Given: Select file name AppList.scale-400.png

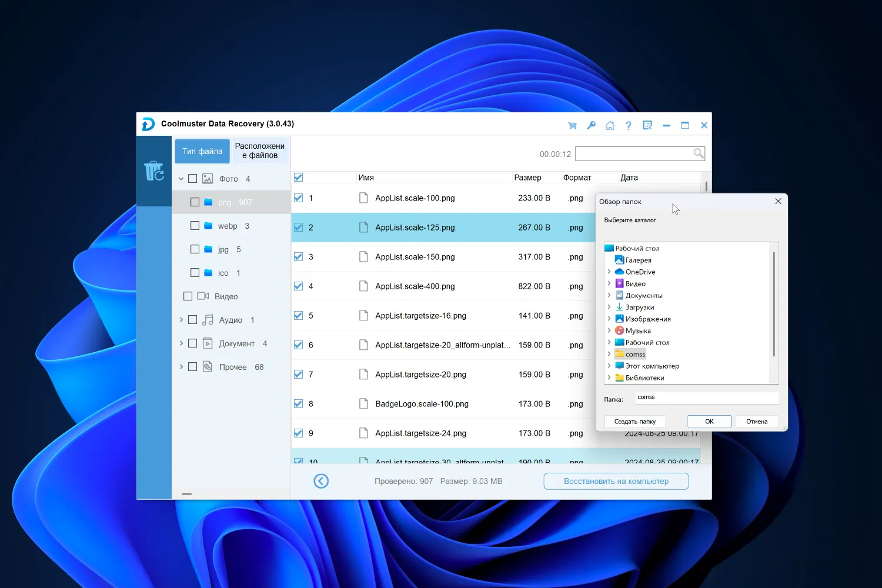Looking at the screenshot, I should [x=415, y=286].
